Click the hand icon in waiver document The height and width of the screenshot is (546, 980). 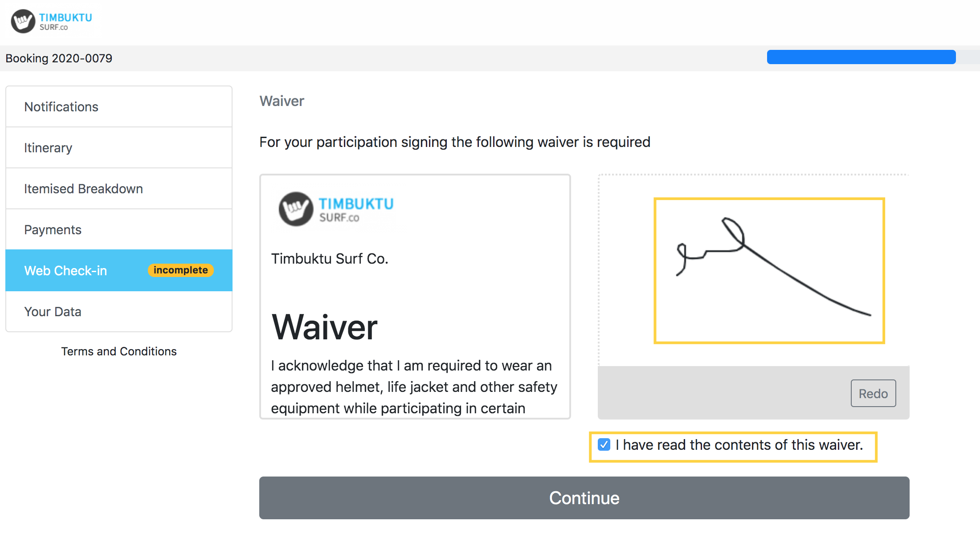click(x=296, y=209)
